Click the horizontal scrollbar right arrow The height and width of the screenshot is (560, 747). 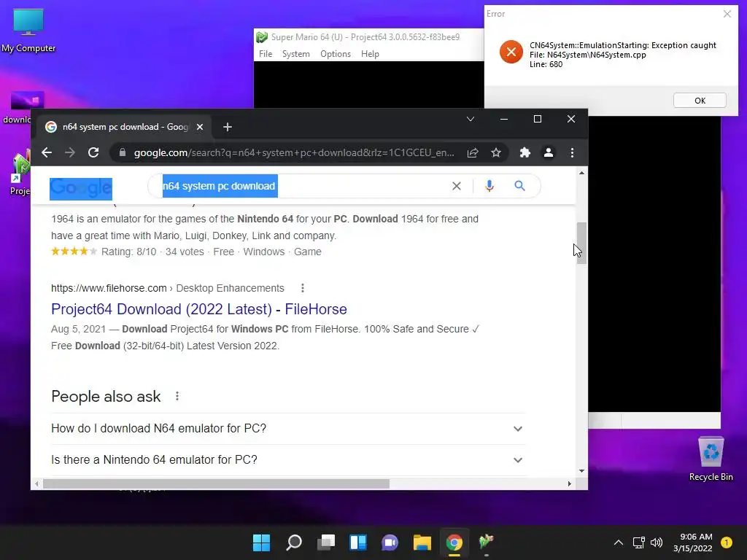pos(569,484)
